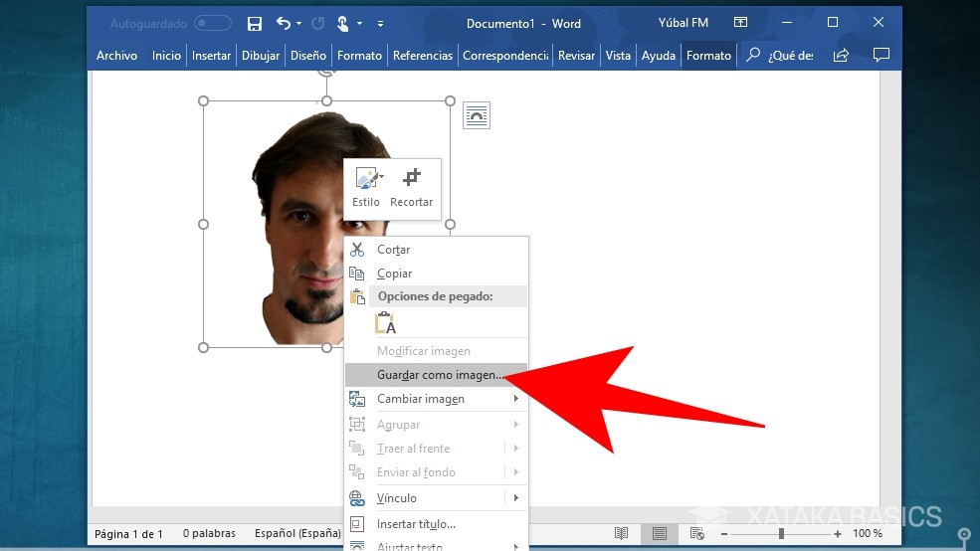The height and width of the screenshot is (551, 980).
Task: Click the Web Layout view icon
Action: pyautogui.click(x=696, y=534)
